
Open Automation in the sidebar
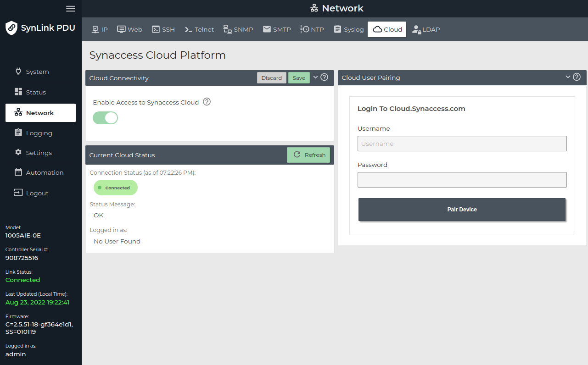(x=40, y=172)
